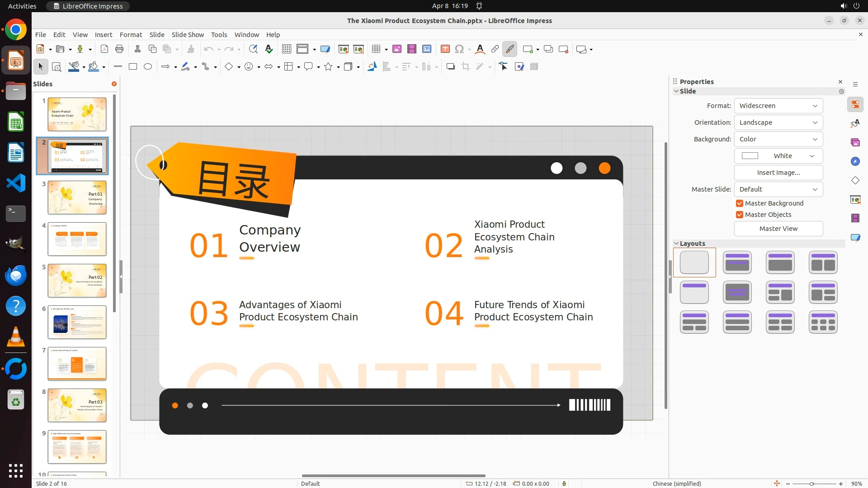
Task: Open the Thunderbird mail dock icon
Action: click(x=16, y=275)
